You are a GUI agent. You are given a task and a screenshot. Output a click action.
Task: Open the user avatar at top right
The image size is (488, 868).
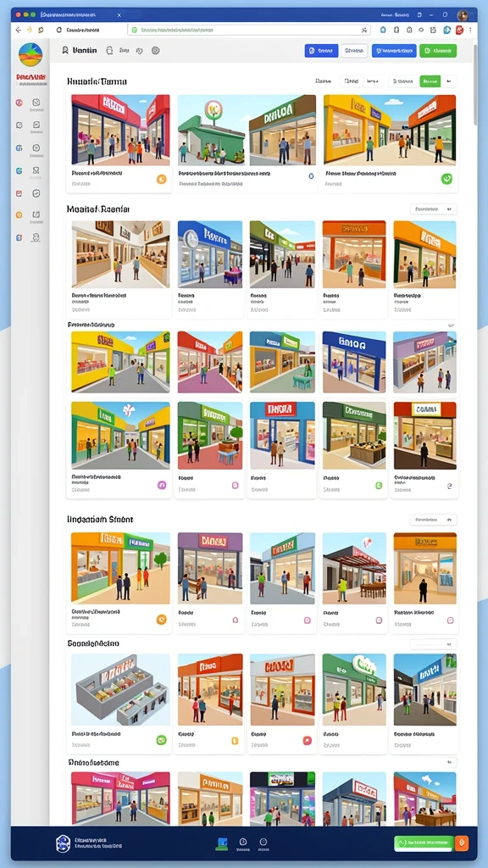point(463,15)
